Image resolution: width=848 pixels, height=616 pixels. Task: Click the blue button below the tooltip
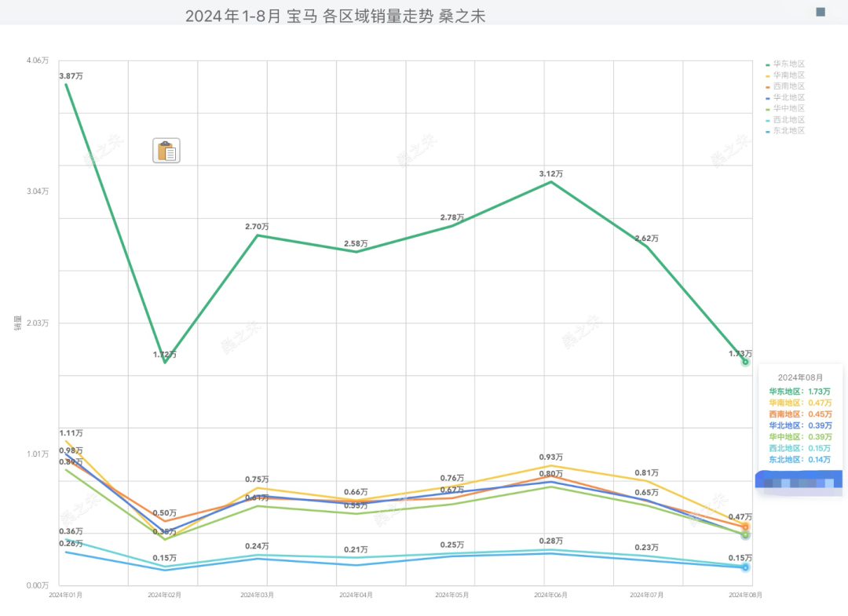tap(799, 479)
